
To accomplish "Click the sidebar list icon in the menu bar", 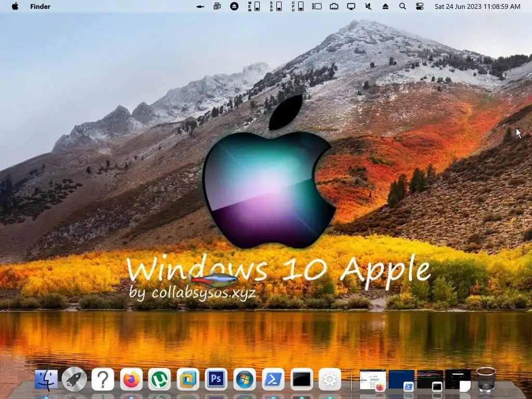I will [x=317, y=6].
